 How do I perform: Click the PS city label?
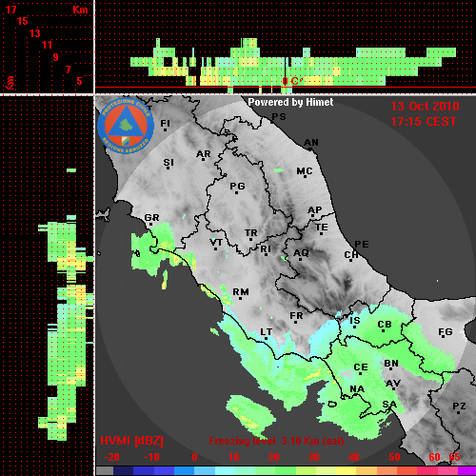[x=279, y=117]
